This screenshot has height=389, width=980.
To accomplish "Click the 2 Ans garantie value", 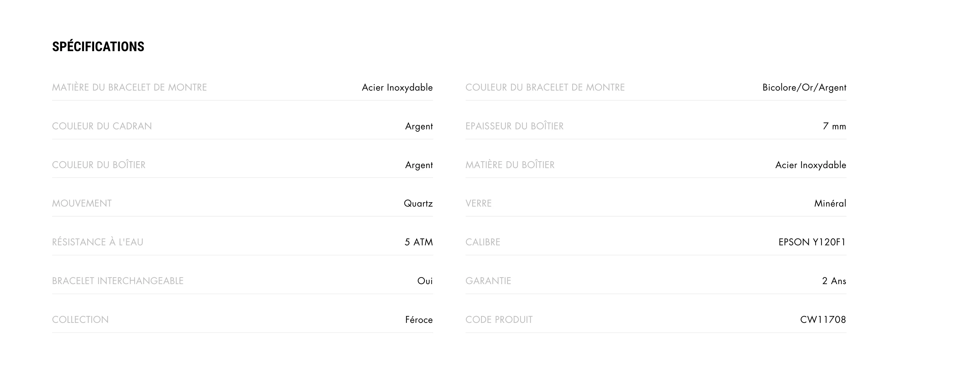I will tap(834, 281).
